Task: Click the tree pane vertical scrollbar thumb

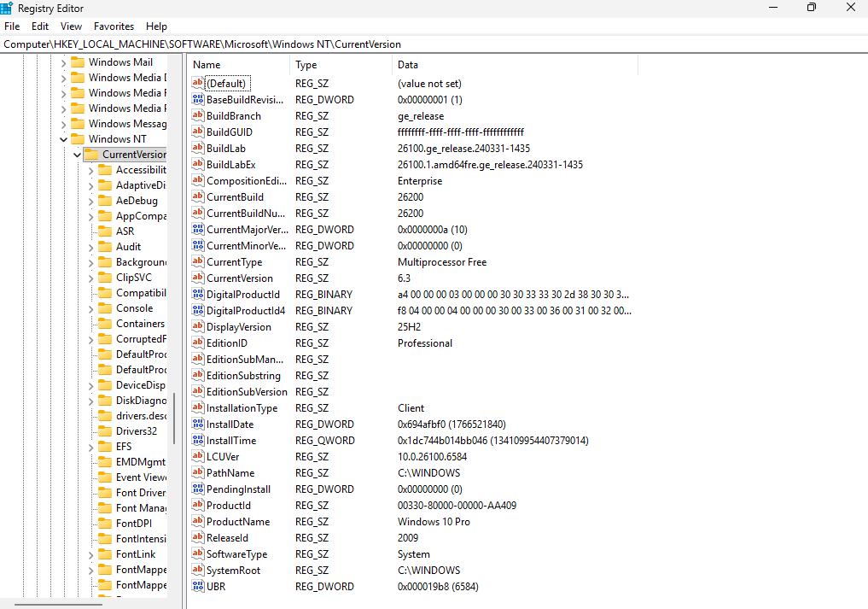Action: [x=174, y=419]
